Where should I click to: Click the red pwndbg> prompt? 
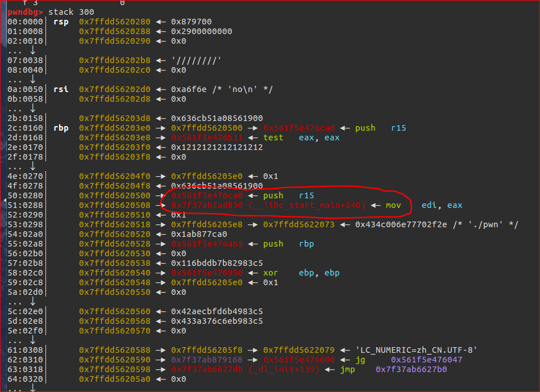(x=26, y=12)
